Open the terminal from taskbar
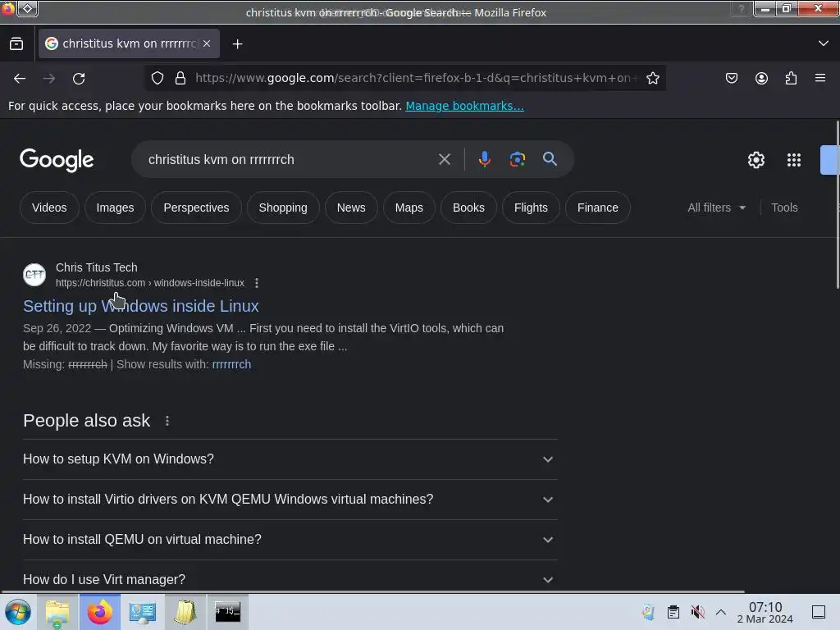Screen dimensions: 840x630 (x=228, y=612)
